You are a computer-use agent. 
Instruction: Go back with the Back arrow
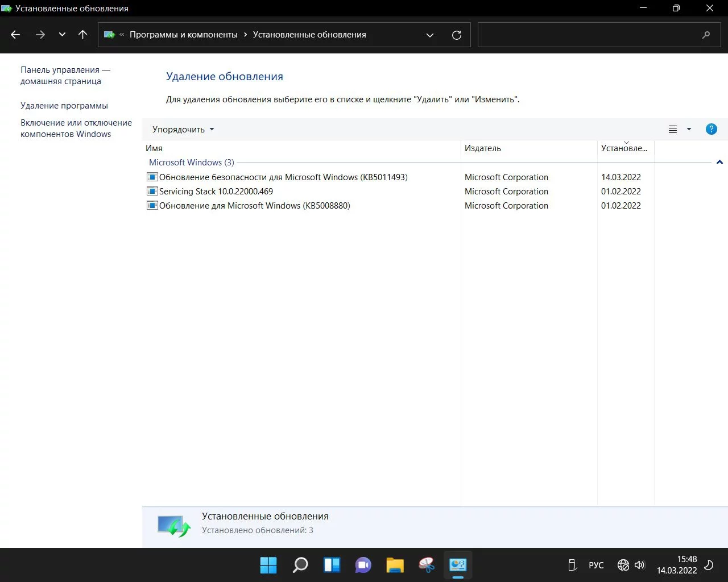click(15, 35)
